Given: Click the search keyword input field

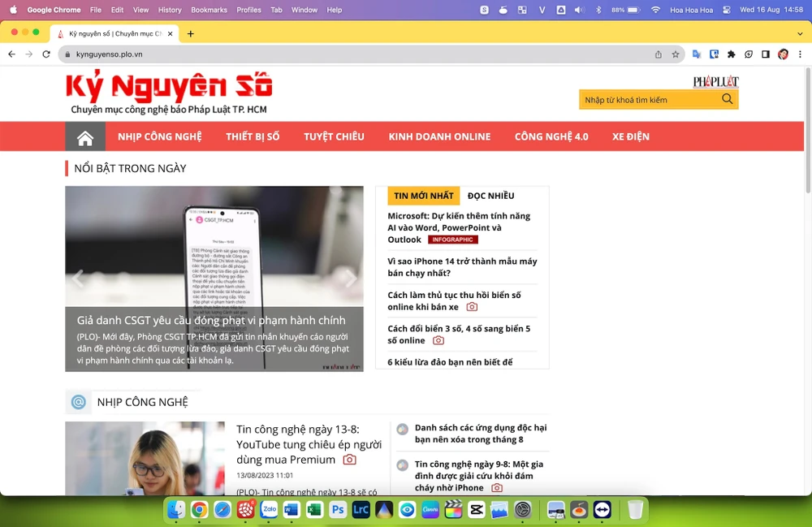Looking at the screenshot, I should click(650, 100).
